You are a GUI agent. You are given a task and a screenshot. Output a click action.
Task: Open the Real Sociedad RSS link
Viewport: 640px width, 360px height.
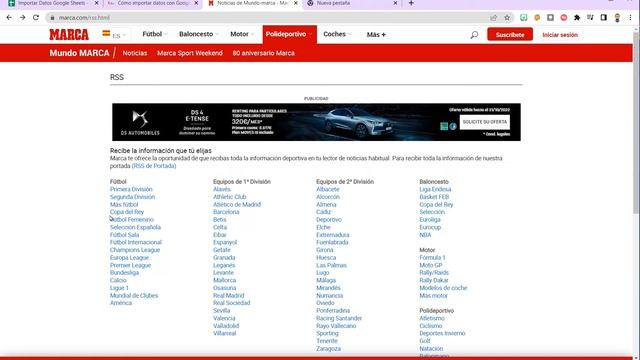231,303
